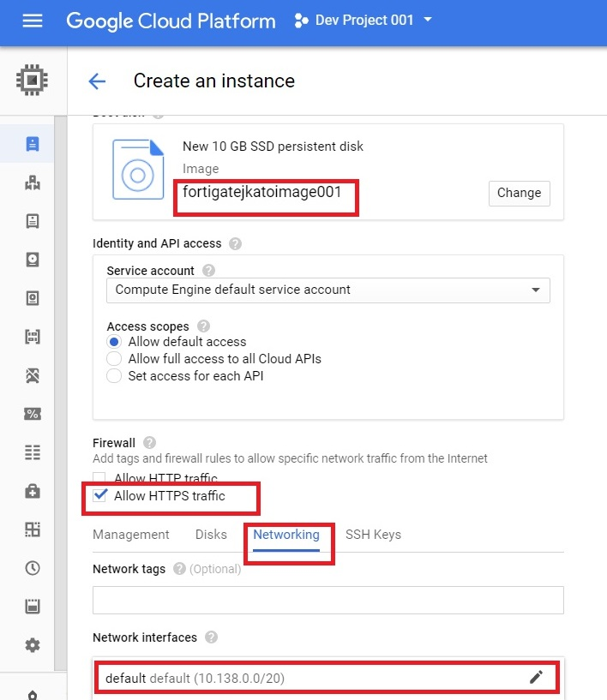
Task: Click the Compute Engine chip icon
Action: point(33,81)
